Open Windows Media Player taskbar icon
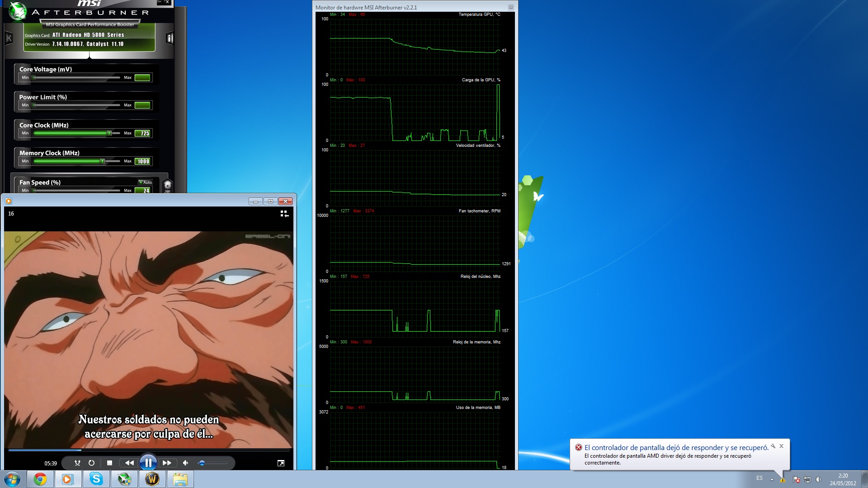868x488 pixels. click(x=68, y=479)
